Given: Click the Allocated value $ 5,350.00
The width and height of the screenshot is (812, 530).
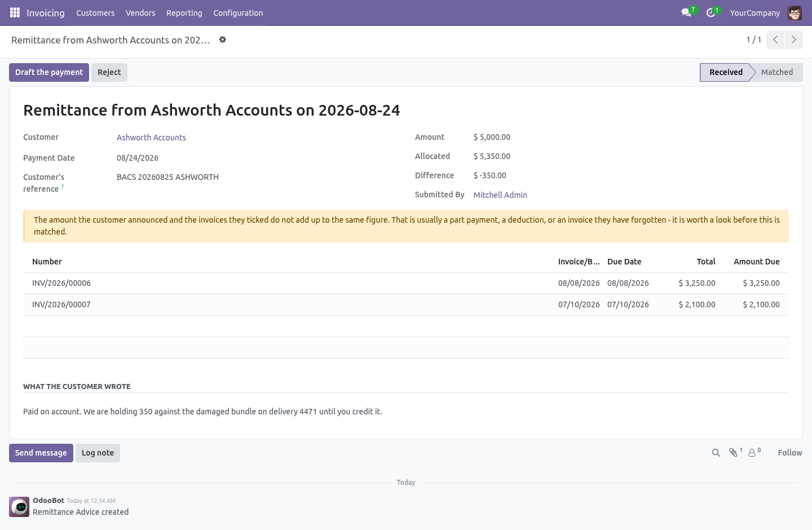Looking at the screenshot, I should 492,156.
